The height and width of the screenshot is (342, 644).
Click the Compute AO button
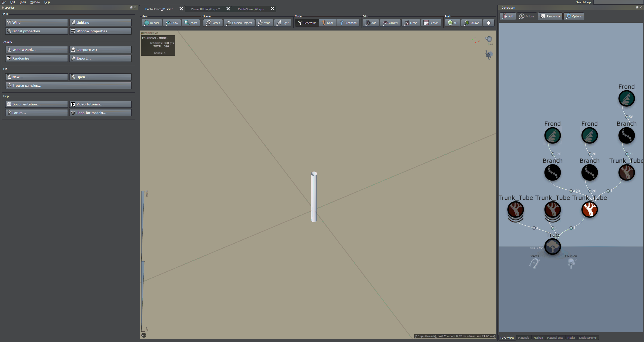(100, 50)
